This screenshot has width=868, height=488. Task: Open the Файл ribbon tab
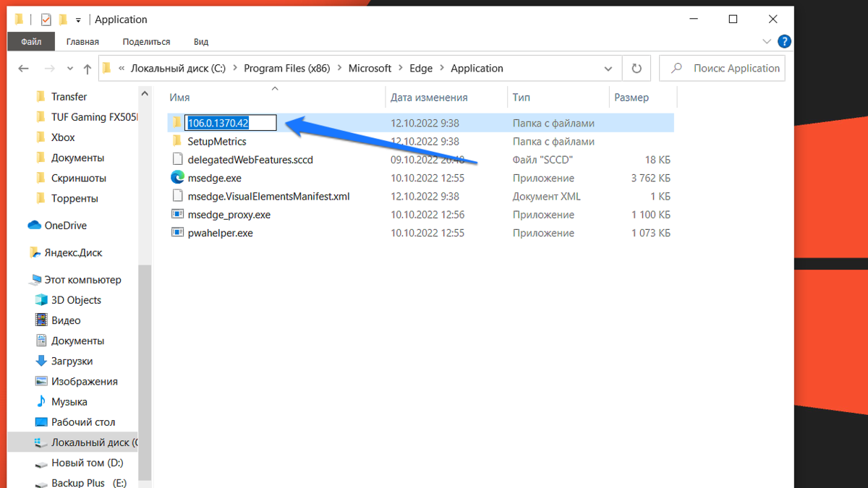(x=30, y=42)
